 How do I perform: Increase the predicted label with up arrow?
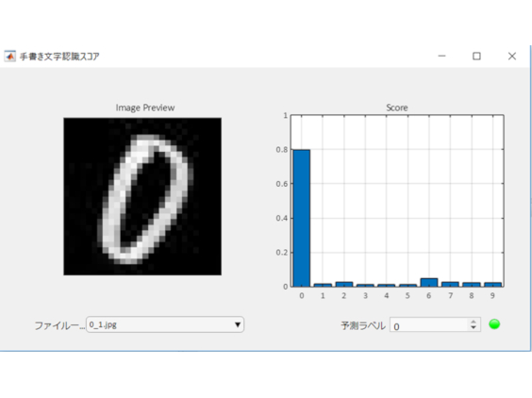(x=474, y=322)
